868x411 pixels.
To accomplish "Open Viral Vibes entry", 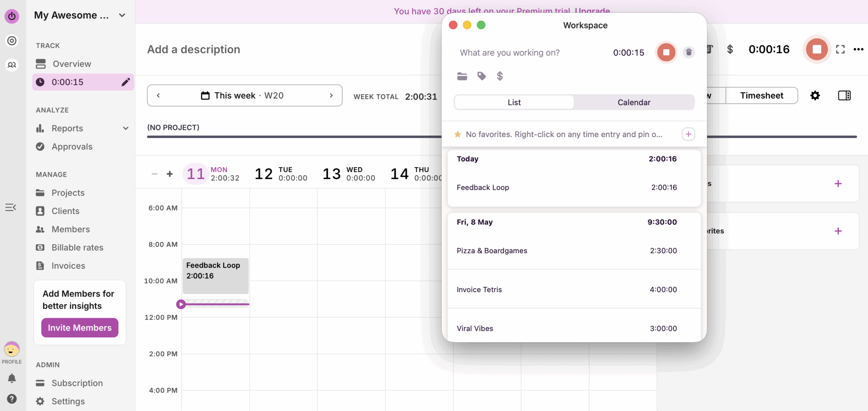I will (574, 326).
